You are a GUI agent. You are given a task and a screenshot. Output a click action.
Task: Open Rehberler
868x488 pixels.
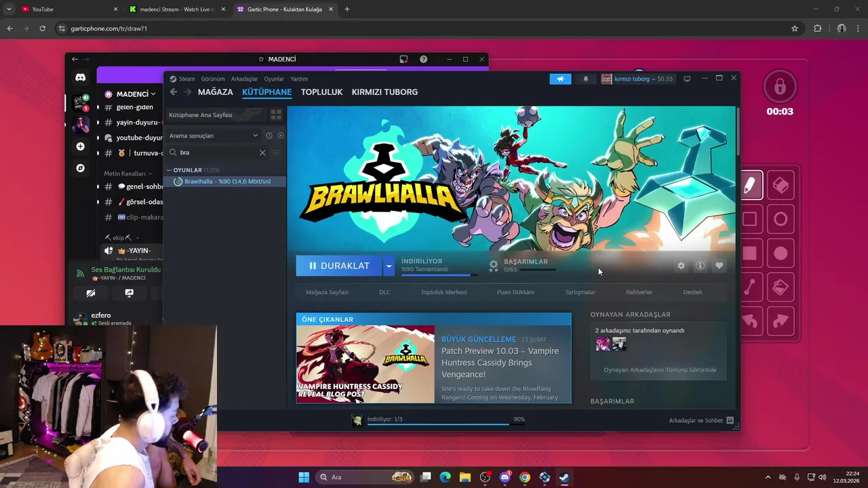point(639,292)
